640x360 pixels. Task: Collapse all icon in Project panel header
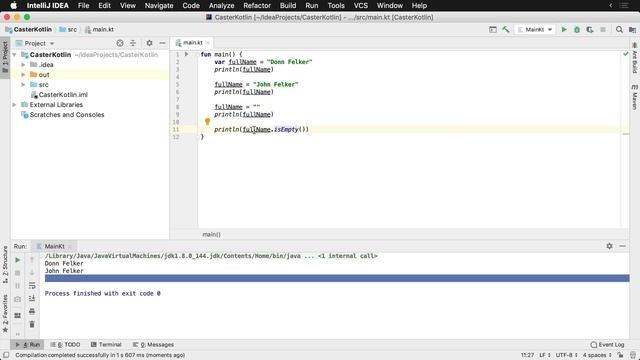coord(133,43)
